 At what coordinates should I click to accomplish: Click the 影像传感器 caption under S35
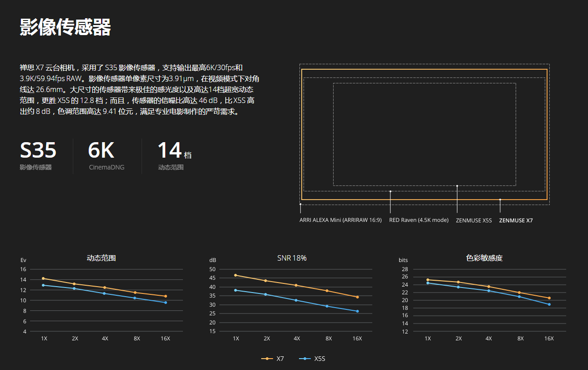[x=36, y=167]
